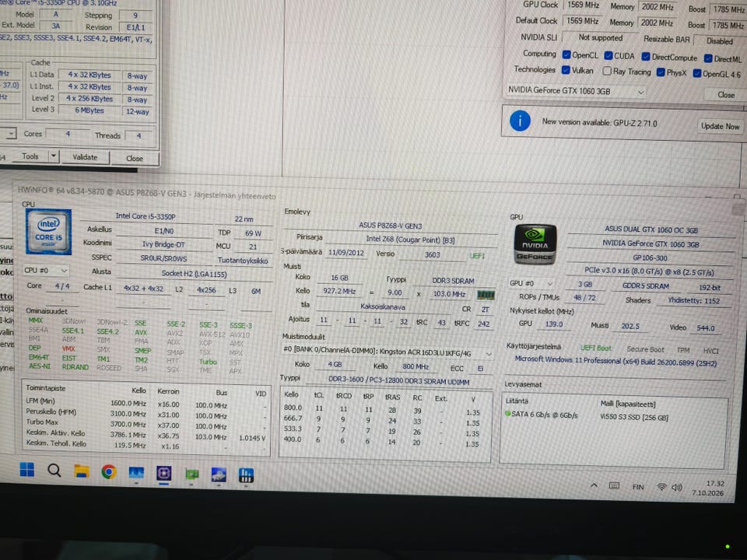Toggle the CUDA checkbox in GPU-Z
Viewport: 747px width, 560px height.
click(x=608, y=56)
